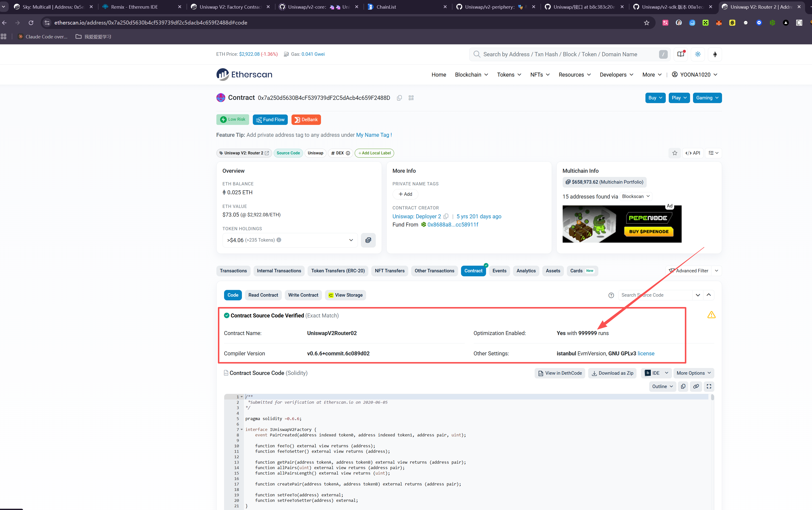Screen dimensions: 812x510
Task: Click the Search Source Code field
Action: coord(654,295)
